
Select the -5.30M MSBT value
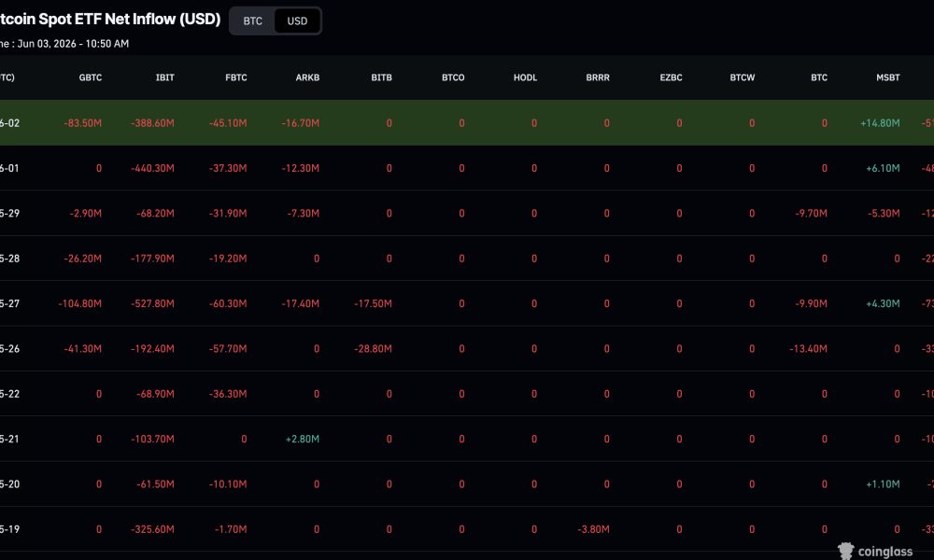tap(884, 213)
